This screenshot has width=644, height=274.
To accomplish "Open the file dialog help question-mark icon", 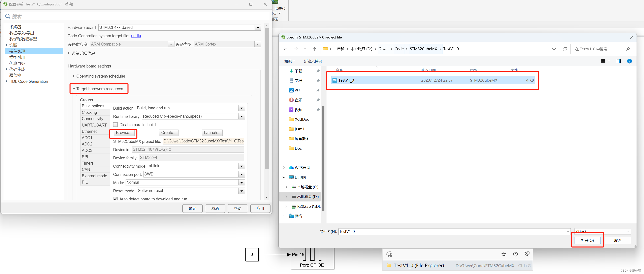I will click(629, 61).
